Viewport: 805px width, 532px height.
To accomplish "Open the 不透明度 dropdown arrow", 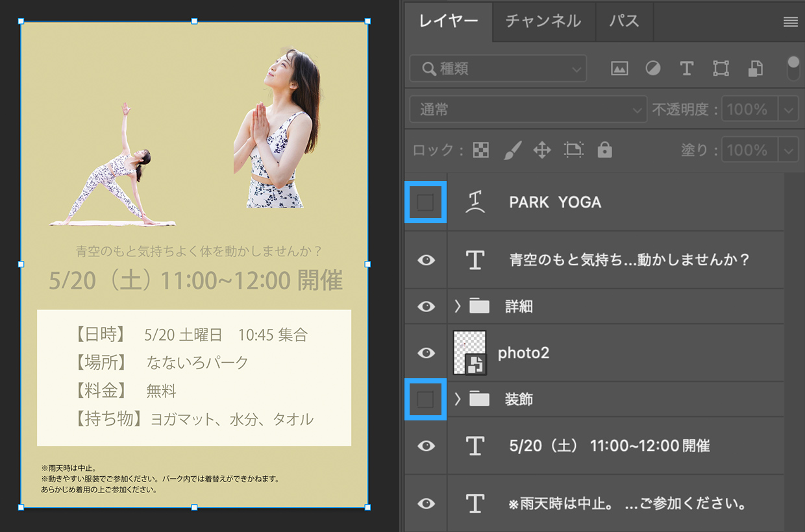I will tap(788, 110).
